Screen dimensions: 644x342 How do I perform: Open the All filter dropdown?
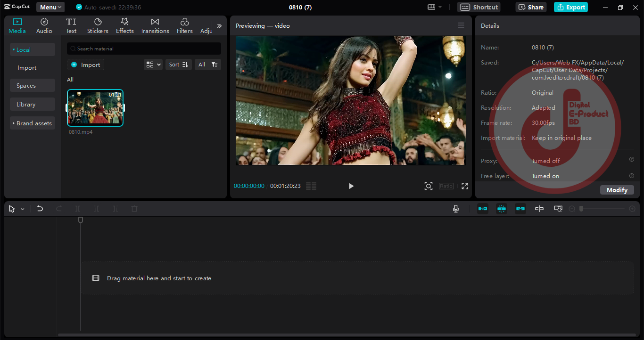(208, 65)
